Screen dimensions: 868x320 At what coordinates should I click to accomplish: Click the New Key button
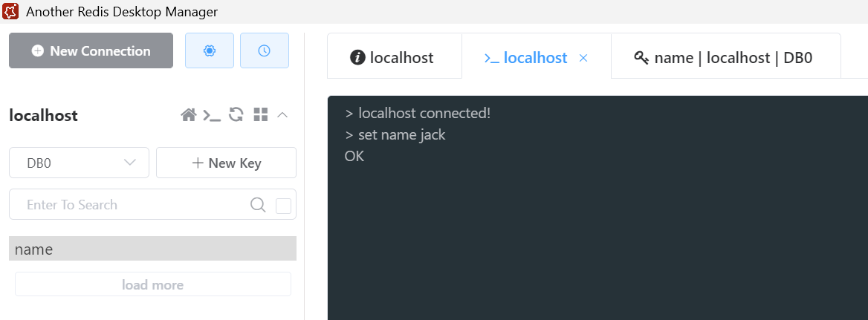click(x=226, y=163)
